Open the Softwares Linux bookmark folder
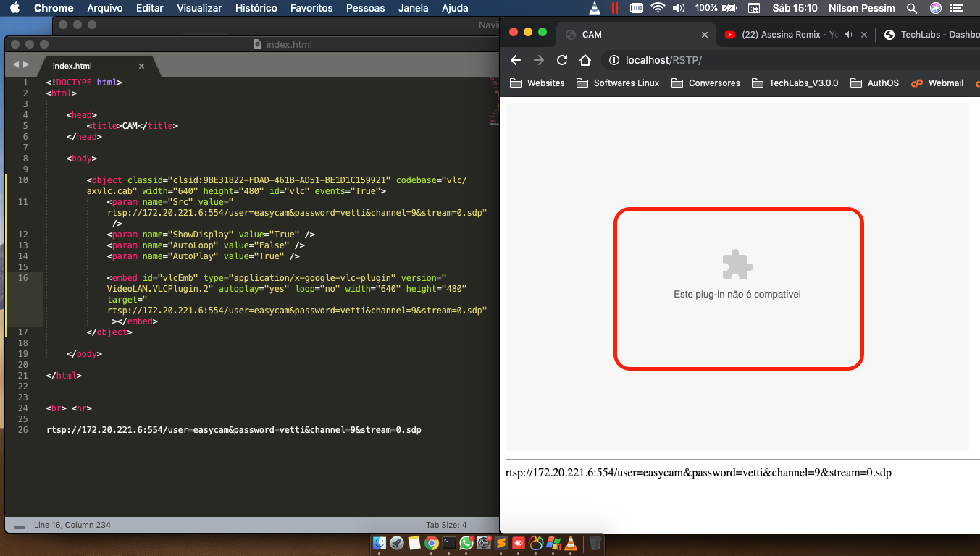Image resolution: width=980 pixels, height=556 pixels. coord(618,83)
